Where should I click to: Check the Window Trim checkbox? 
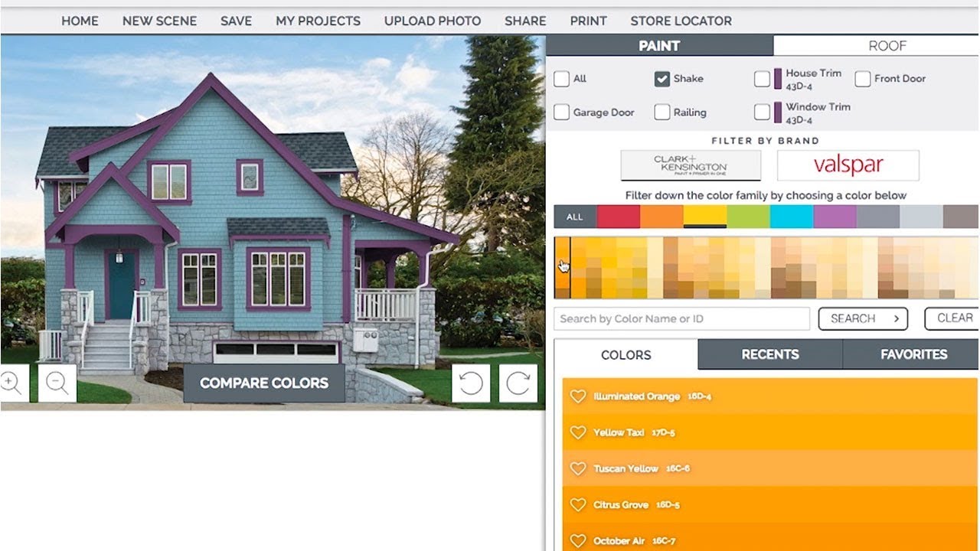pos(762,112)
